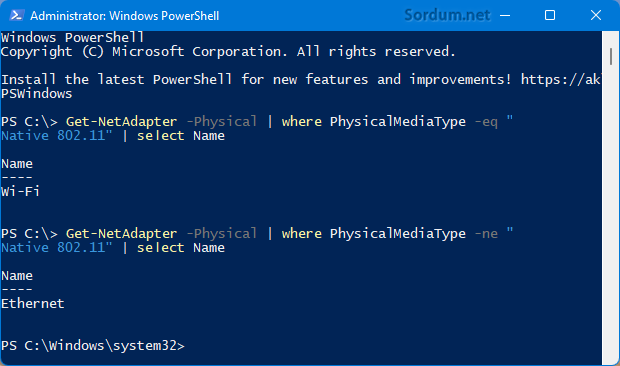Click the first 'Native 802.11"' string text

coord(57,136)
